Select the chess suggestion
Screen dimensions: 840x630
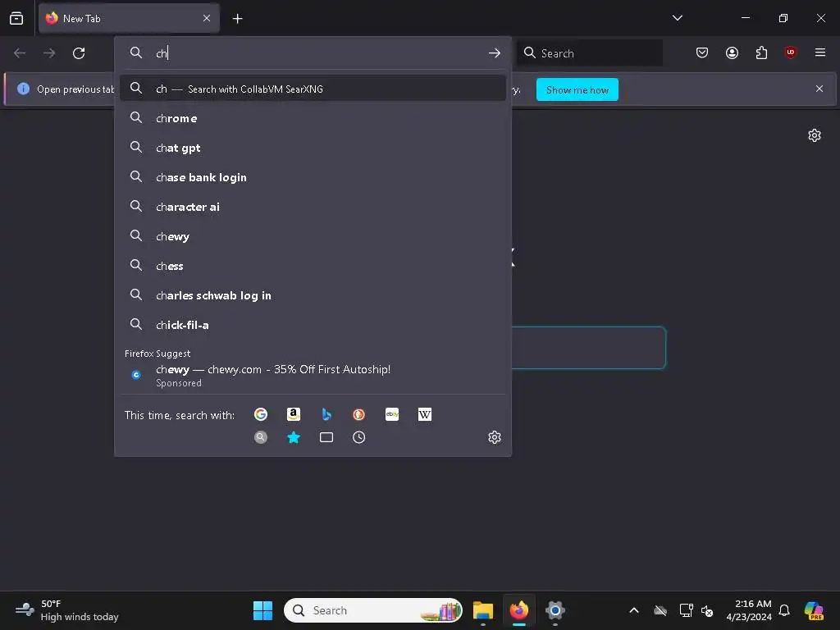313,266
